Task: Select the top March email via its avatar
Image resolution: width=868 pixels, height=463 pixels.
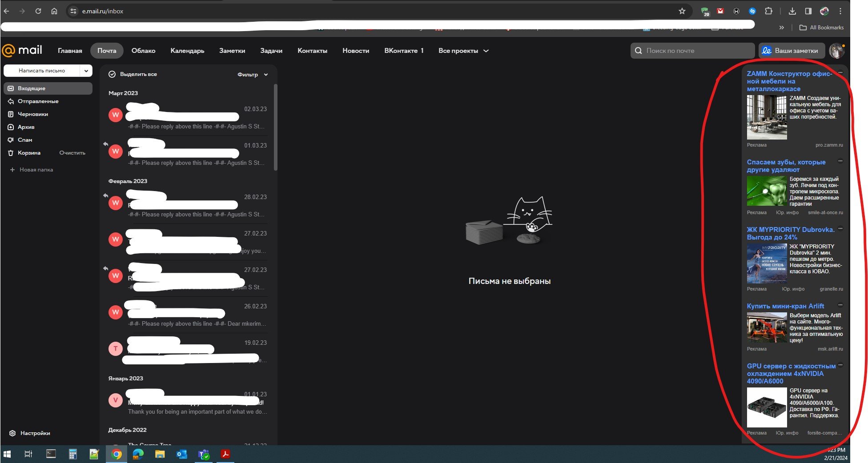Action: pyautogui.click(x=115, y=115)
